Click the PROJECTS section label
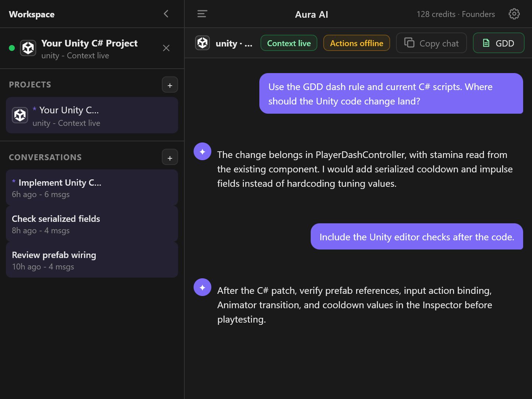The image size is (532, 399). [30, 85]
